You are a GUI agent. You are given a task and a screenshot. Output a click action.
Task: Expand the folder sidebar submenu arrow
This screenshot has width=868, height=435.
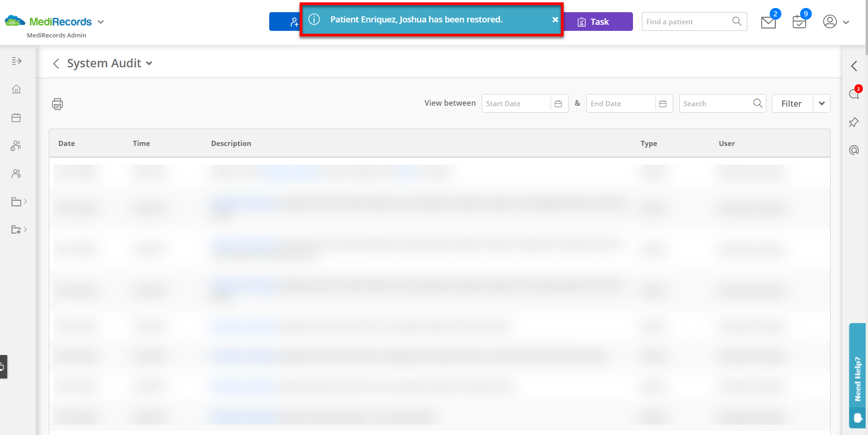coord(25,202)
